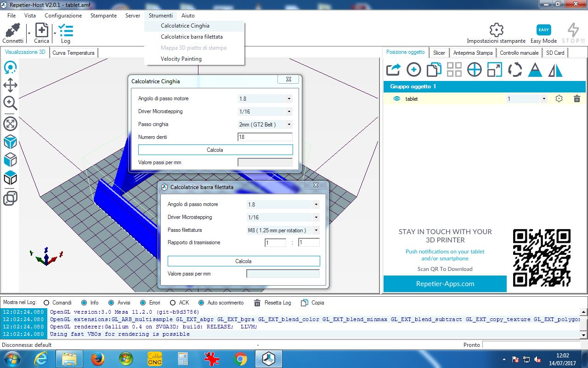
Task: Switch to the Slicer tab
Action: click(439, 53)
